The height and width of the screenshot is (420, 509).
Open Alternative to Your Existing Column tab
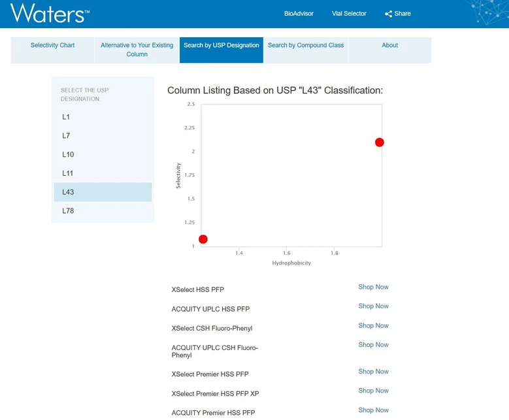click(x=137, y=50)
